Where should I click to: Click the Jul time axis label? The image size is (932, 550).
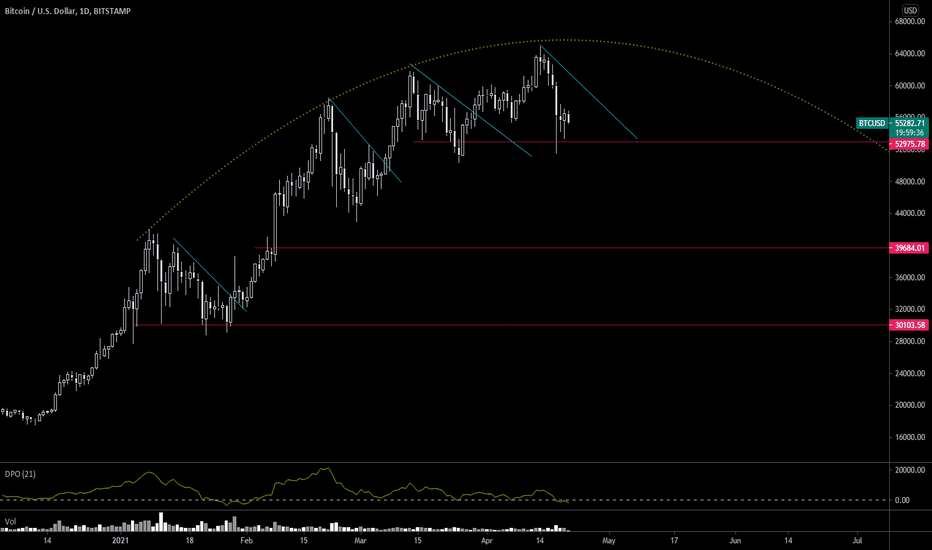pyautogui.click(x=857, y=540)
